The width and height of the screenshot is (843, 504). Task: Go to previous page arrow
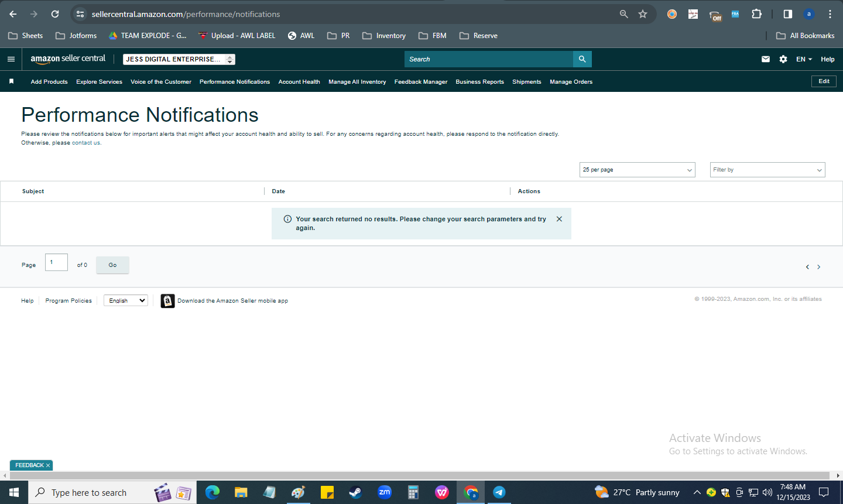807,267
